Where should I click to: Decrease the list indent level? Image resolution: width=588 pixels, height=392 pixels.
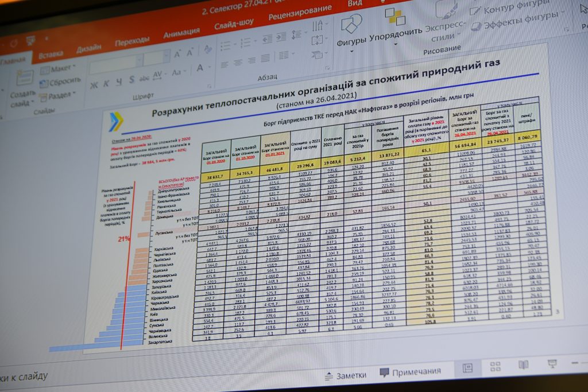pyautogui.click(x=268, y=40)
